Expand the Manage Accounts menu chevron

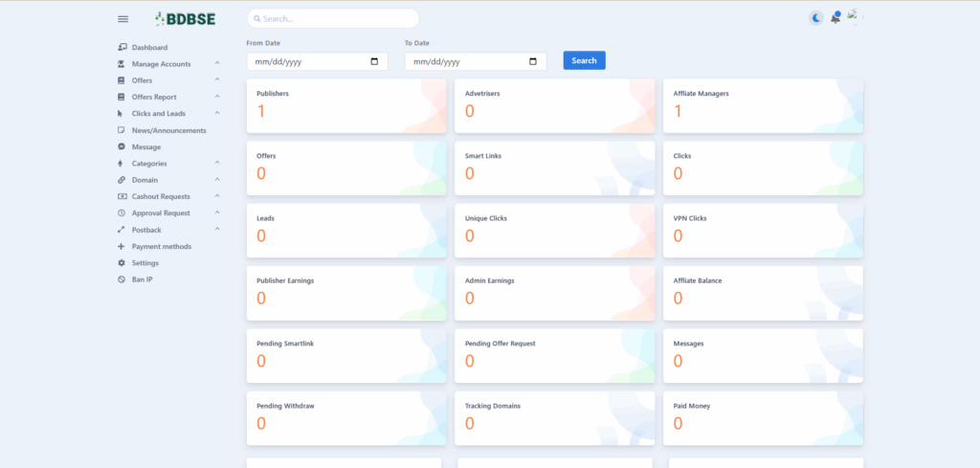point(217,63)
